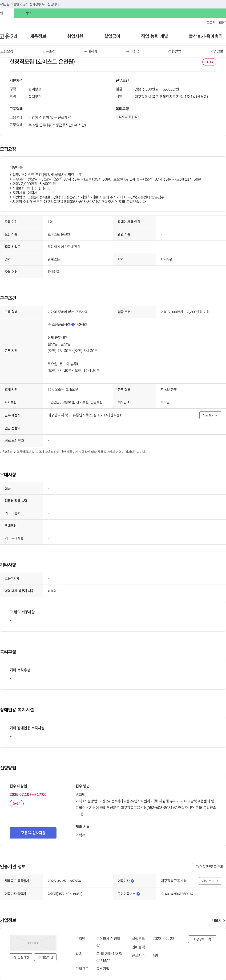Switch to the 기업 tab
The height and width of the screenshot is (980, 226).
pos(28,13)
